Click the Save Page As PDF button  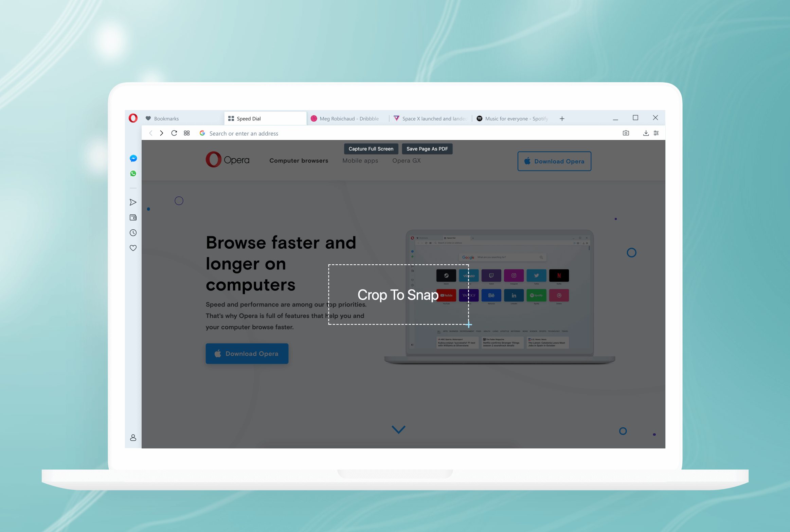(x=427, y=149)
